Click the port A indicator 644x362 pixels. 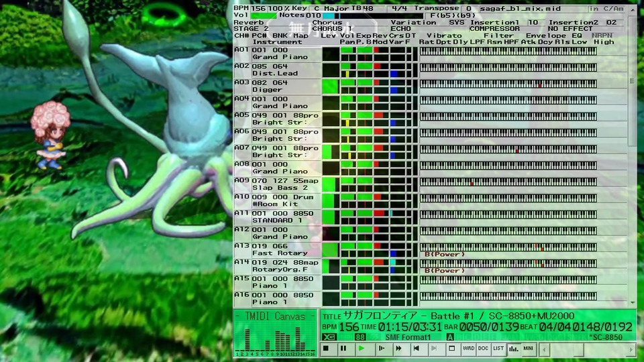(x=450, y=337)
